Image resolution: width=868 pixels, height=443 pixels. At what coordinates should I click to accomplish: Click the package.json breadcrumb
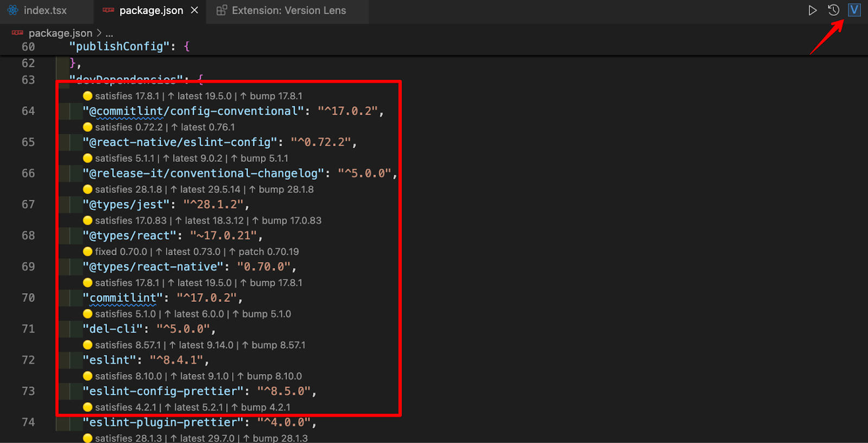tap(60, 33)
